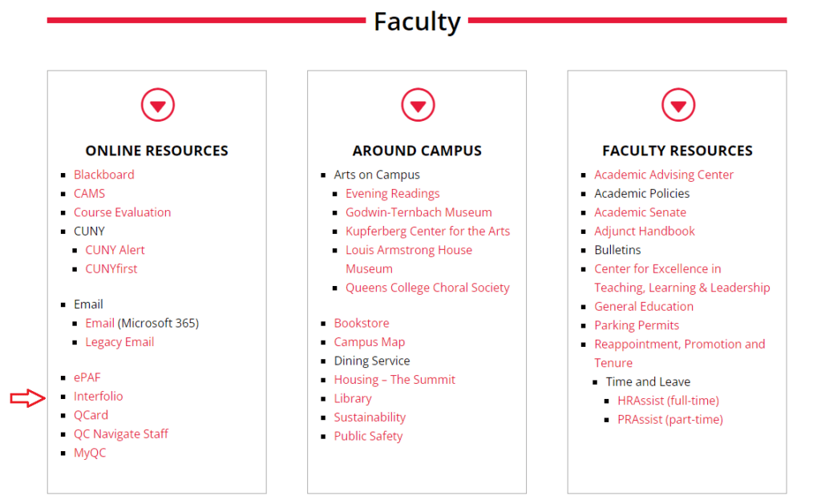Click Reappointment, Promotion and Tenure link

(x=680, y=353)
